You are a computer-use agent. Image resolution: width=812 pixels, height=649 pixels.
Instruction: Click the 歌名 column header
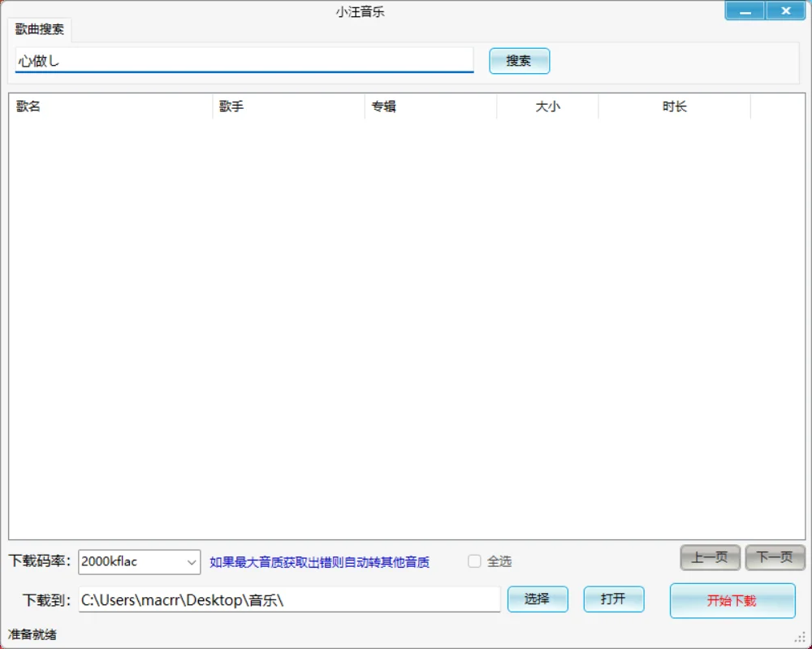(26, 106)
